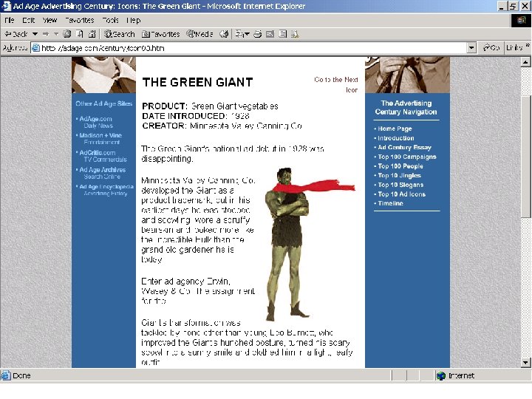The height and width of the screenshot is (399, 532).
Task: Go to the Home page icon
Action: point(92,34)
